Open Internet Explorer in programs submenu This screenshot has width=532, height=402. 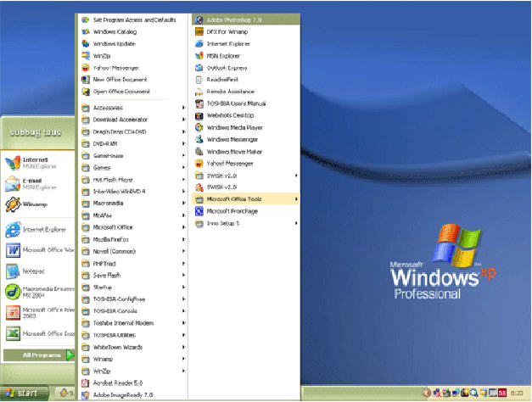(x=246, y=44)
